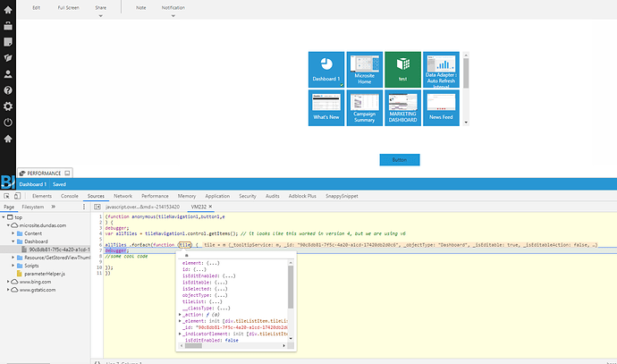Collapse the top frame tree node

pyautogui.click(x=4, y=217)
